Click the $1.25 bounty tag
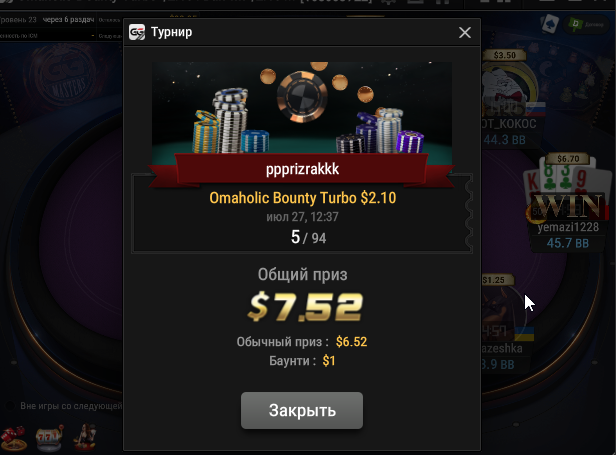This screenshot has width=616, height=455. tap(497, 280)
